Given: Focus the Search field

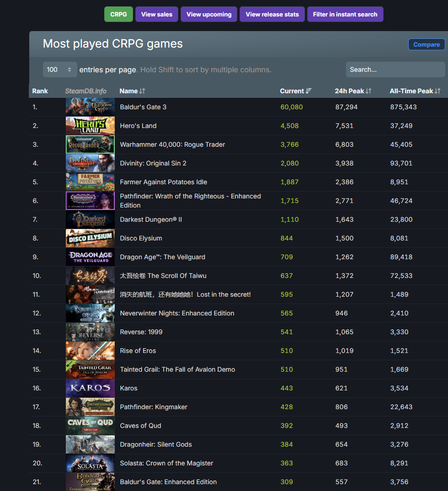Looking at the screenshot, I should (395, 69).
